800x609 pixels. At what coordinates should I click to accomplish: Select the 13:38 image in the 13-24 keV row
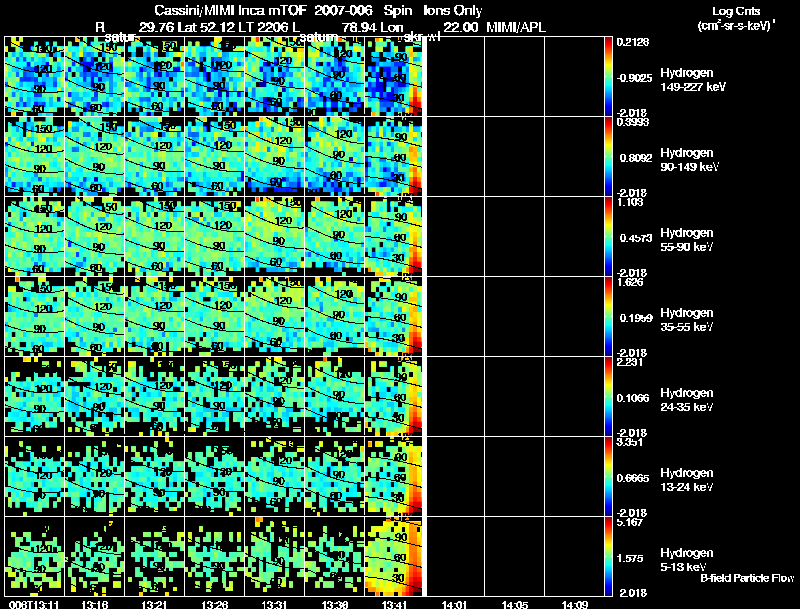click(x=335, y=477)
